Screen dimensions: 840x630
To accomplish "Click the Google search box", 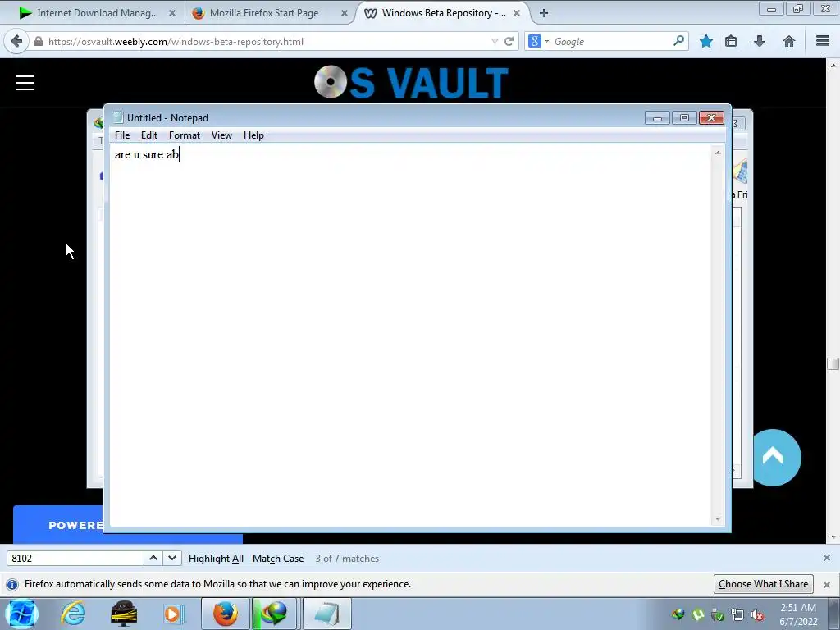I will (610, 41).
